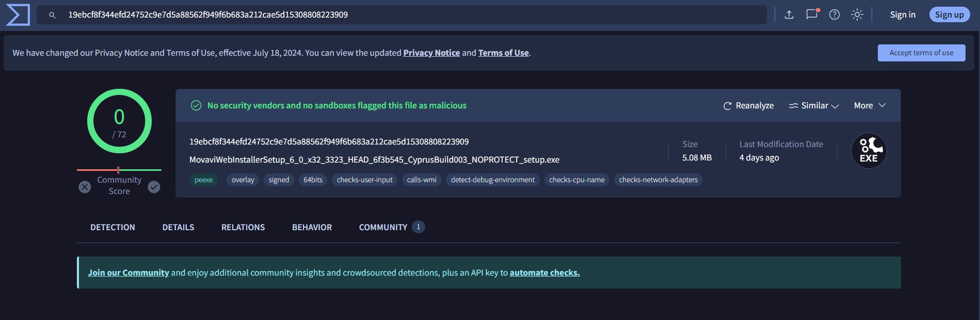Switch to the DETAILS tab

pos(178,227)
